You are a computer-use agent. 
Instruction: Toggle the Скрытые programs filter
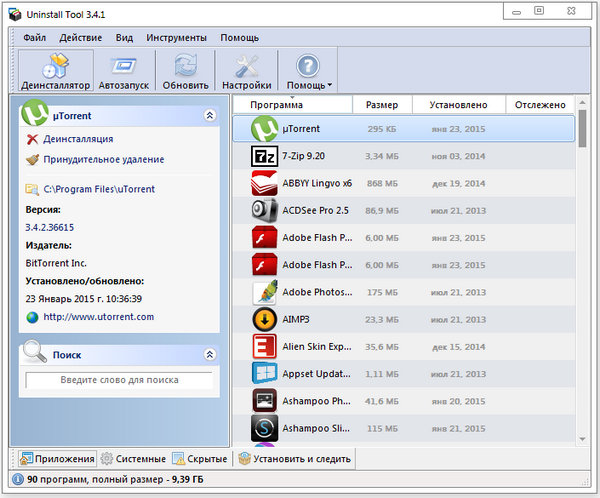click(x=200, y=459)
